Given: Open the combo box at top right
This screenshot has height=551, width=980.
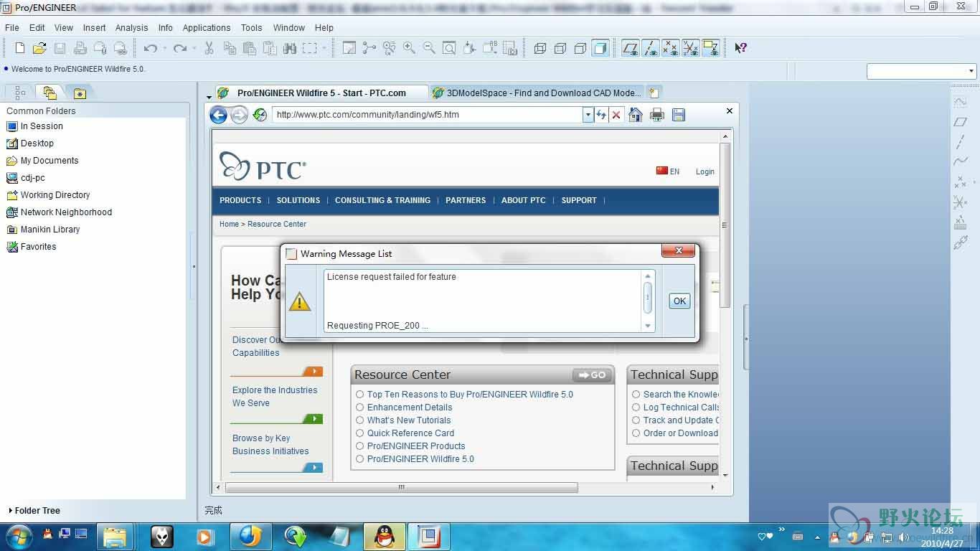Looking at the screenshot, I should click(922, 71).
